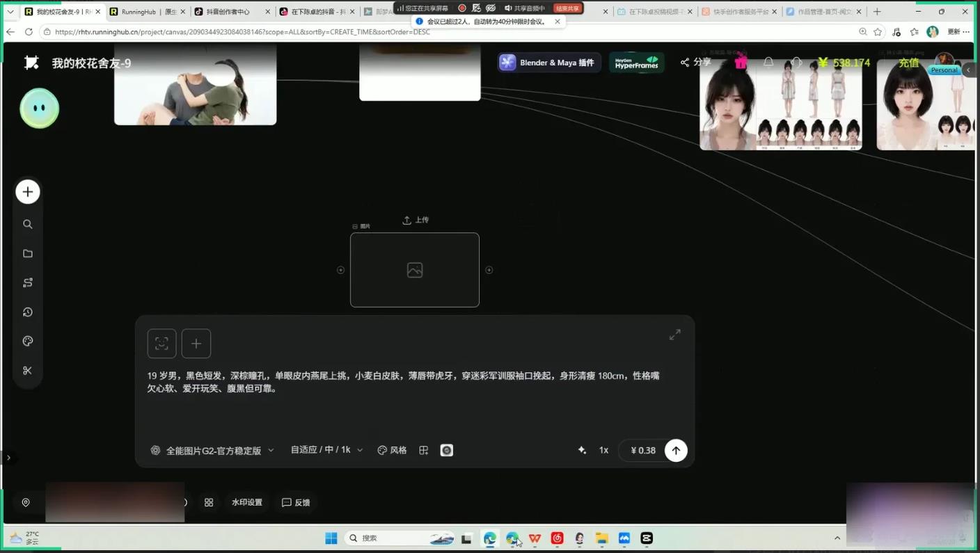Open the search tool in the left sidebar
The width and height of the screenshot is (980, 553).
pyautogui.click(x=28, y=224)
